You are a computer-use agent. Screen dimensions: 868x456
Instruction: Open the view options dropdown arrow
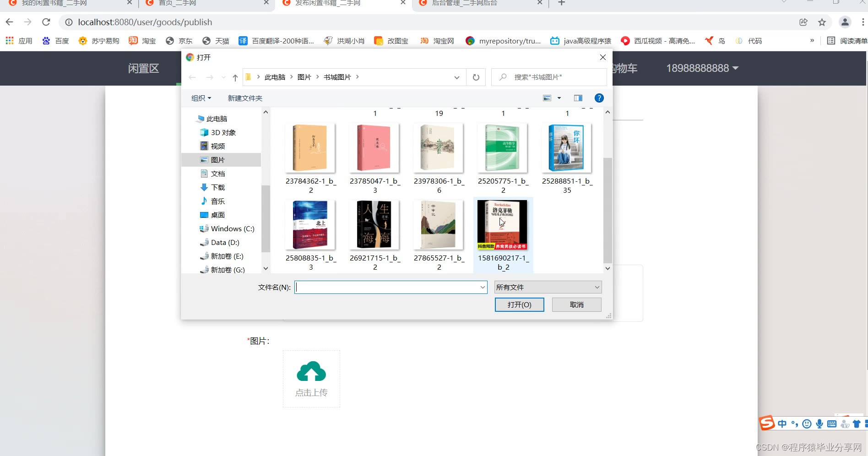(x=559, y=98)
